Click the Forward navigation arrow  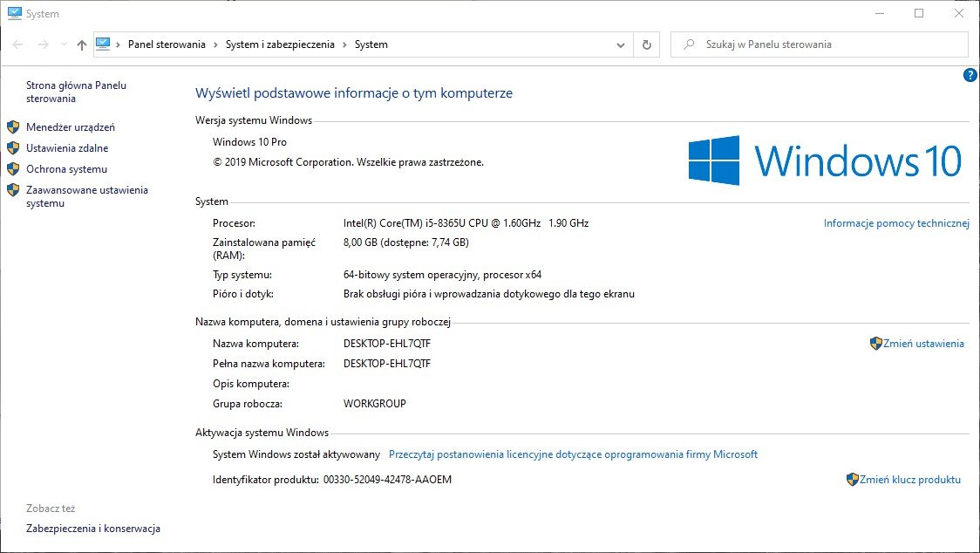point(43,44)
